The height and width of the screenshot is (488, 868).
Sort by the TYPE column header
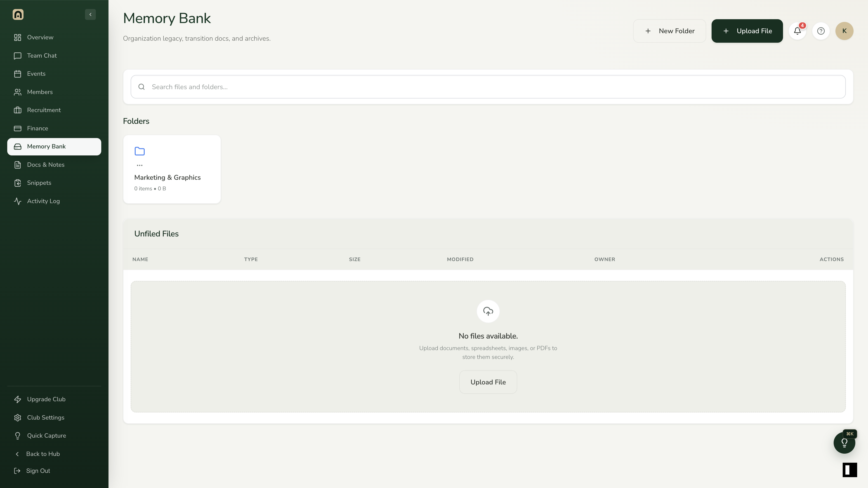pos(251,259)
